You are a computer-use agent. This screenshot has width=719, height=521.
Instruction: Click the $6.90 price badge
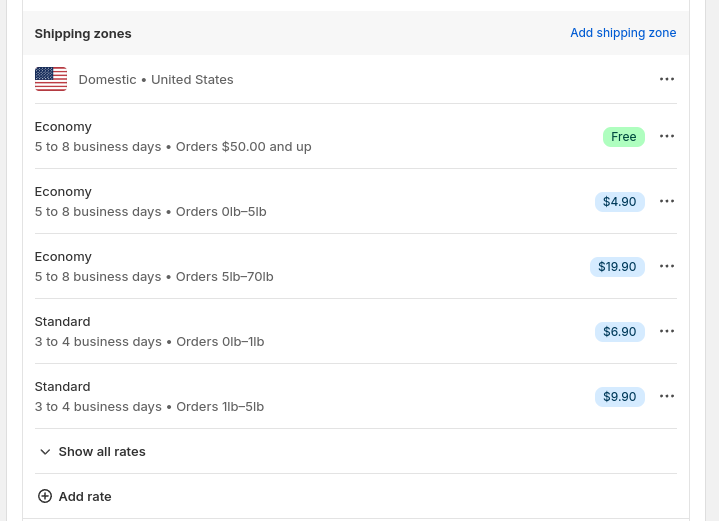pyautogui.click(x=619, y=332)
